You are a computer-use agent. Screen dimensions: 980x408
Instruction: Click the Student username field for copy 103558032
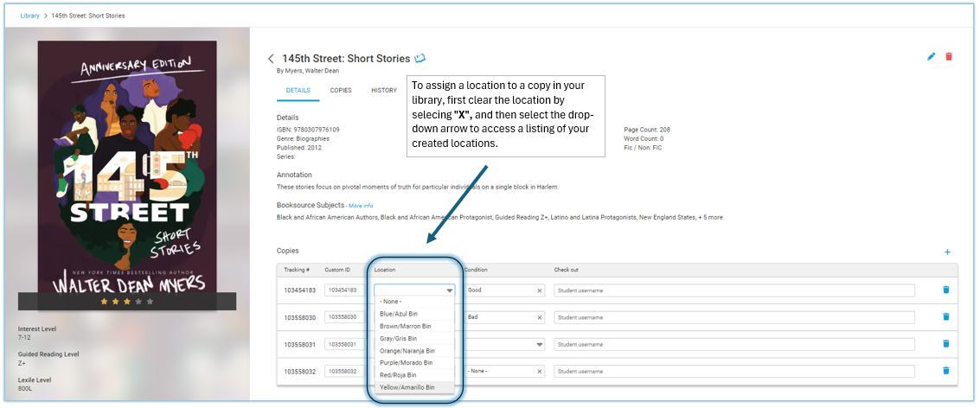tap(734, 372)
